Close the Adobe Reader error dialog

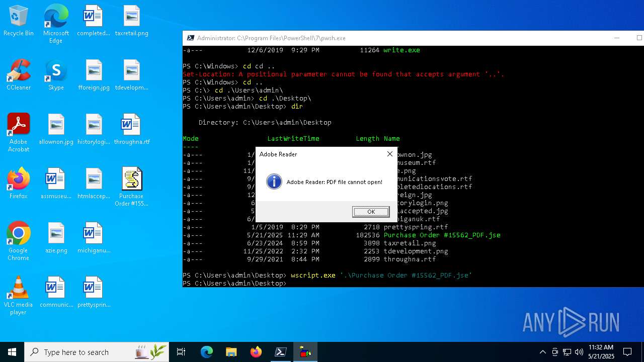click(389, 154)
